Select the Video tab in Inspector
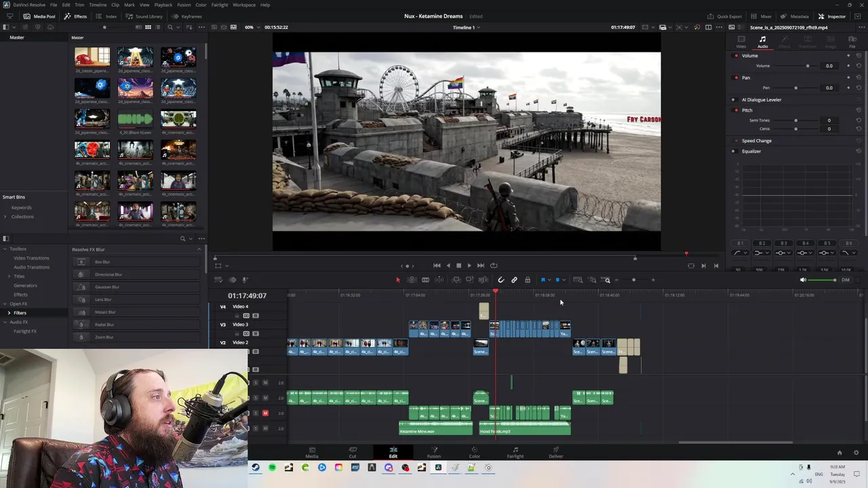 (x=741, y=42)
